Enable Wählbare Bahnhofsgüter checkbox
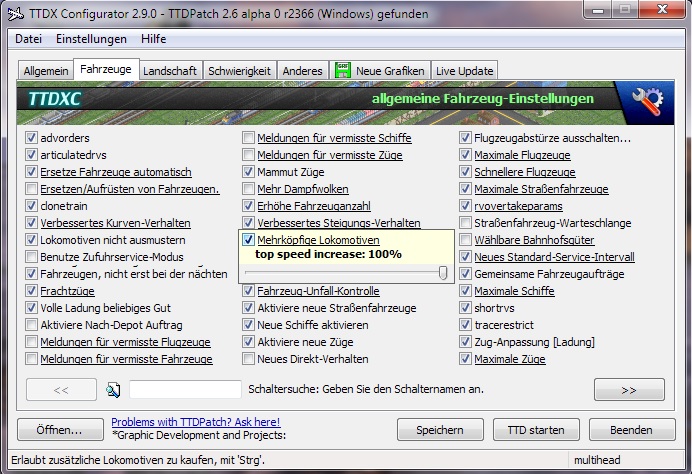692x474 pixels. coord(465,240)
